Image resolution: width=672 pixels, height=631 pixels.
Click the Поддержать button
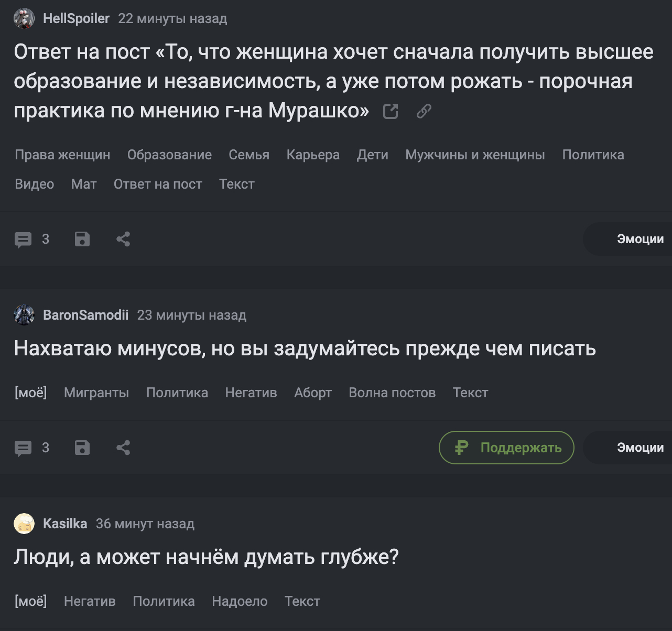click(506, 448)
